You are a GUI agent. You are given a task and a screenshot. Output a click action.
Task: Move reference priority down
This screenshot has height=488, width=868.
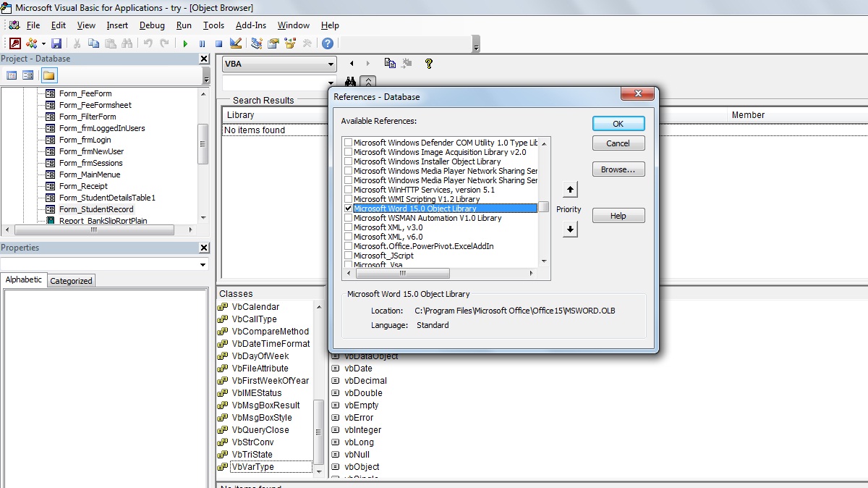570,230
